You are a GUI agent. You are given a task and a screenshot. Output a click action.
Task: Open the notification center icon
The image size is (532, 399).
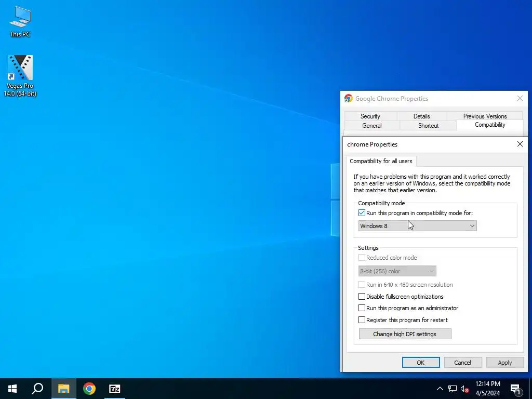point(516,389)
